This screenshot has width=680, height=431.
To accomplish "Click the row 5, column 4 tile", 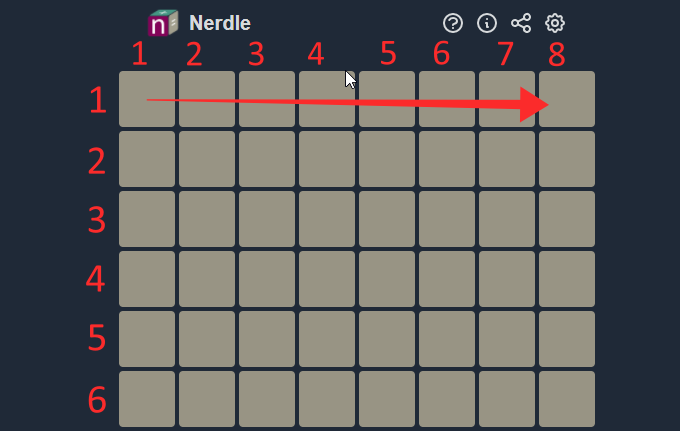I will click(x=327, y=339).
